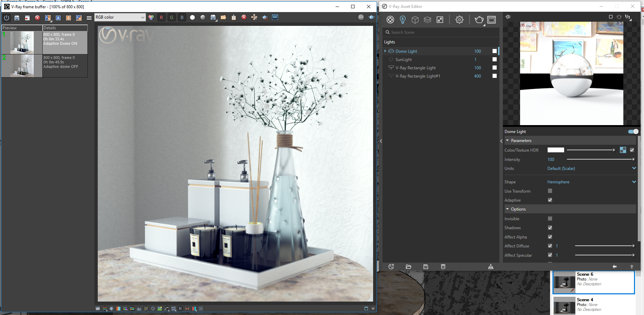Open the folder icon to load image
644x315 pixels.
tap(223, 17)
